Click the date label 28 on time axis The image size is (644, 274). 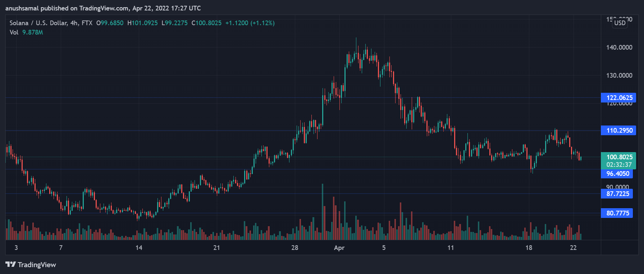point(295,248)
